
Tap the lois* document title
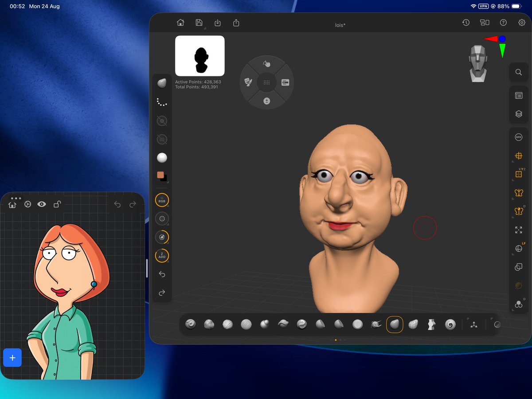[340, 25]
